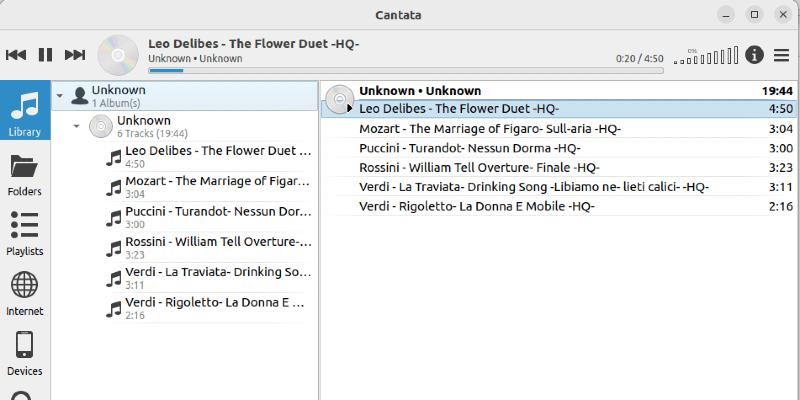
Task: Open the hamburger main menu
Action: tap(781, 55)
